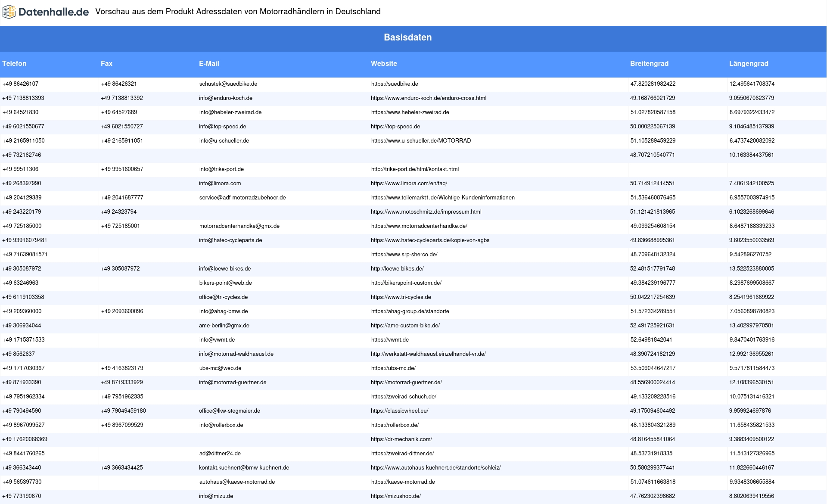Click website bikerspoint-custom.de
Viewport: 827px width, 504px height.
coord(406,283)
